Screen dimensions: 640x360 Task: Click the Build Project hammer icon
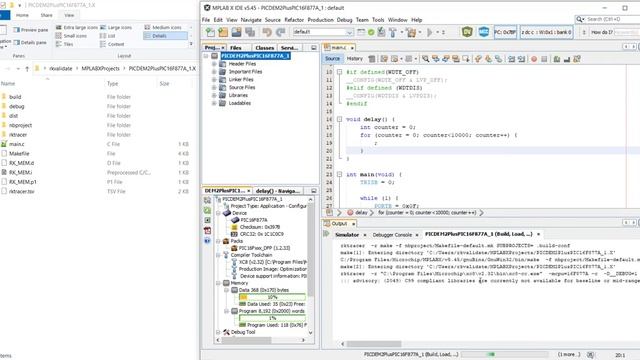393,32
